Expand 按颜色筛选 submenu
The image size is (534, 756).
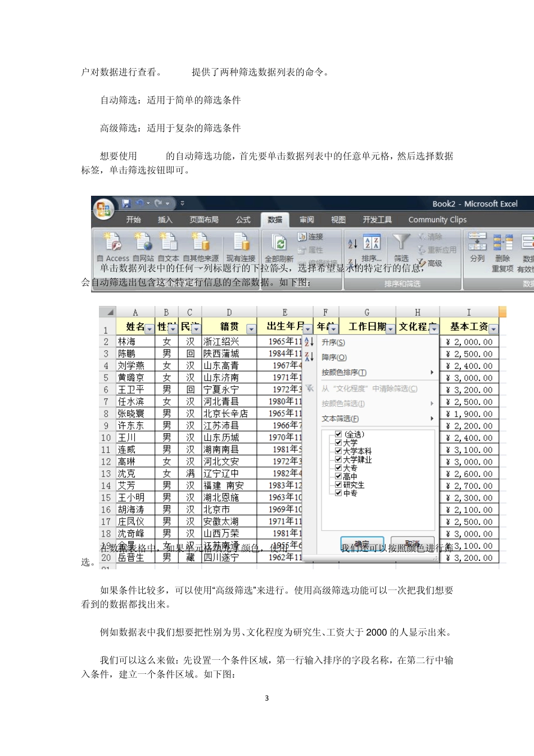[x=370, y=403]
